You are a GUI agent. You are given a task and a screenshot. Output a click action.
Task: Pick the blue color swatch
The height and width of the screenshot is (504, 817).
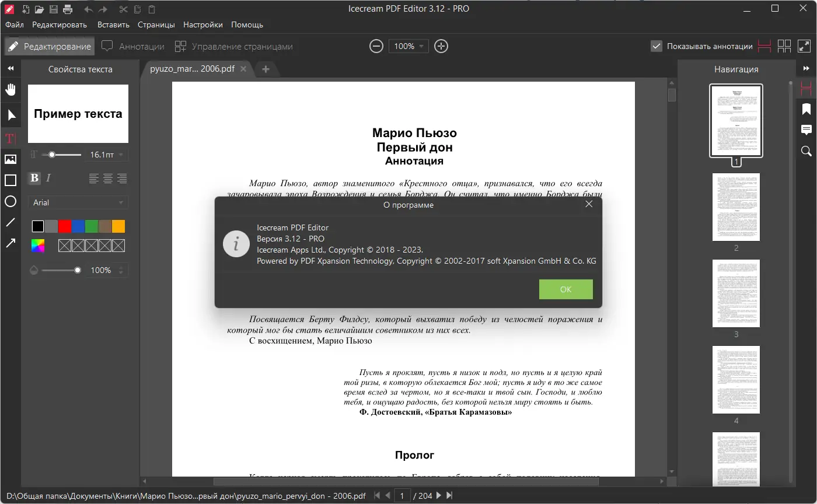coord(78,226)
